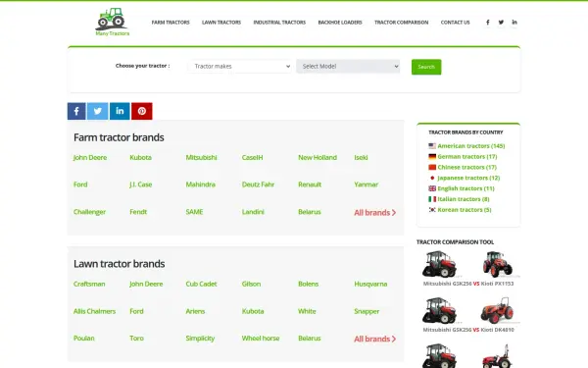Share via the blue Facebook button
The height and width of the screenshot is (368, 588).
click(x=76, y=111)
